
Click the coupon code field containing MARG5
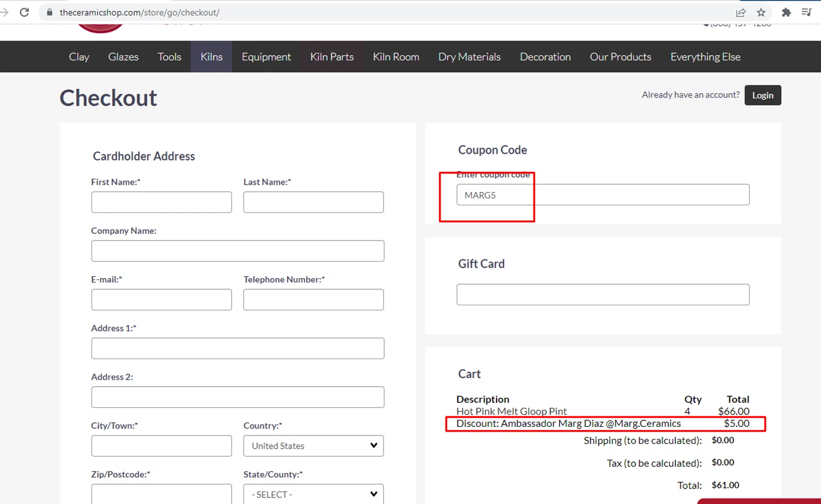point(603,195)
